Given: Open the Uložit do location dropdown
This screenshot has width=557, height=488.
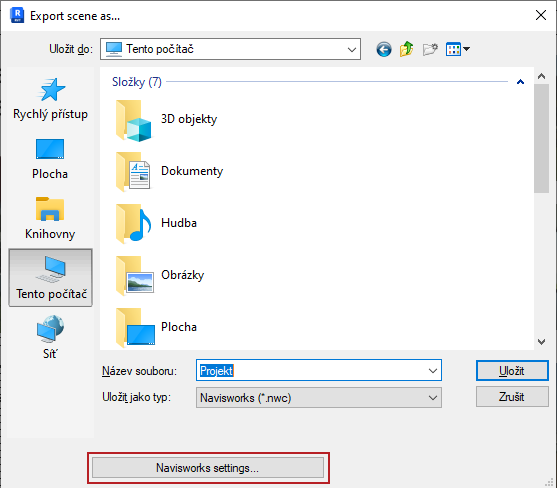Looking at the screenshot, I should [230, 49].
